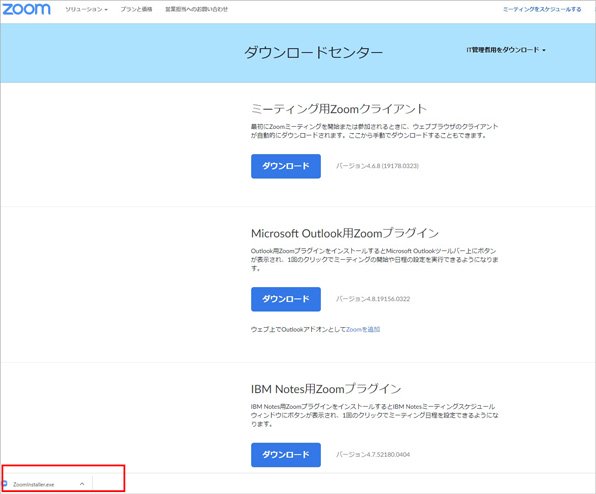Click version text 4.8.19156.0322
This screenshot has height=494, width=596.
[373, 299]
